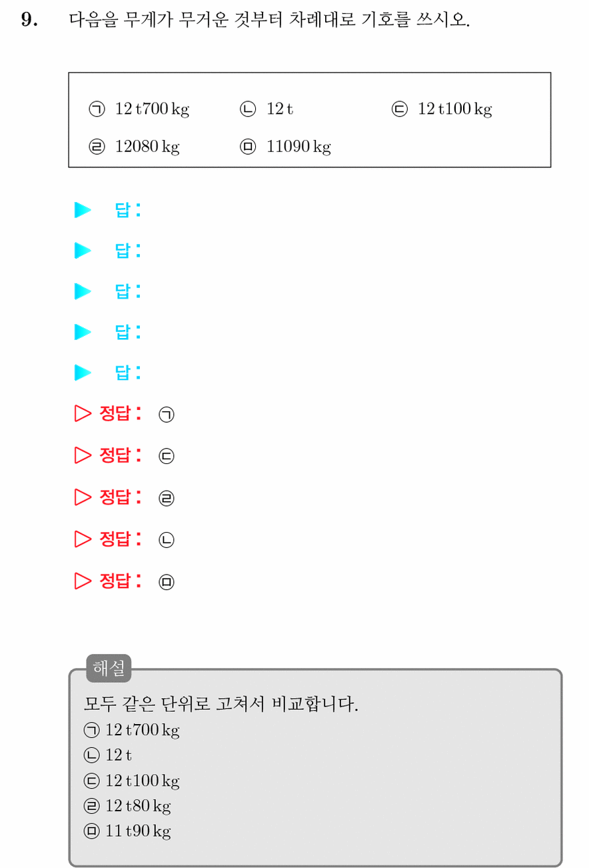Click the second 답: answer blank
This screenshot has width=589, height=868.
pyautogui.click(x=128, y=251)
